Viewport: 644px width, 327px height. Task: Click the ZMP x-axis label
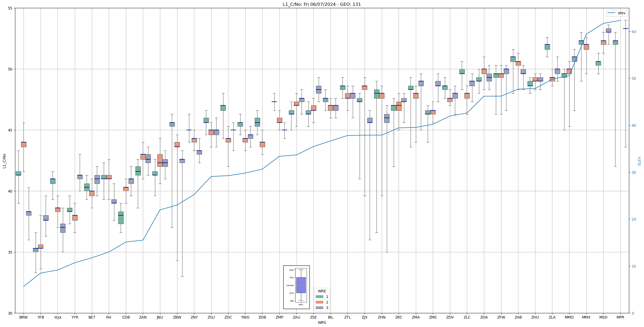(279, 317)
